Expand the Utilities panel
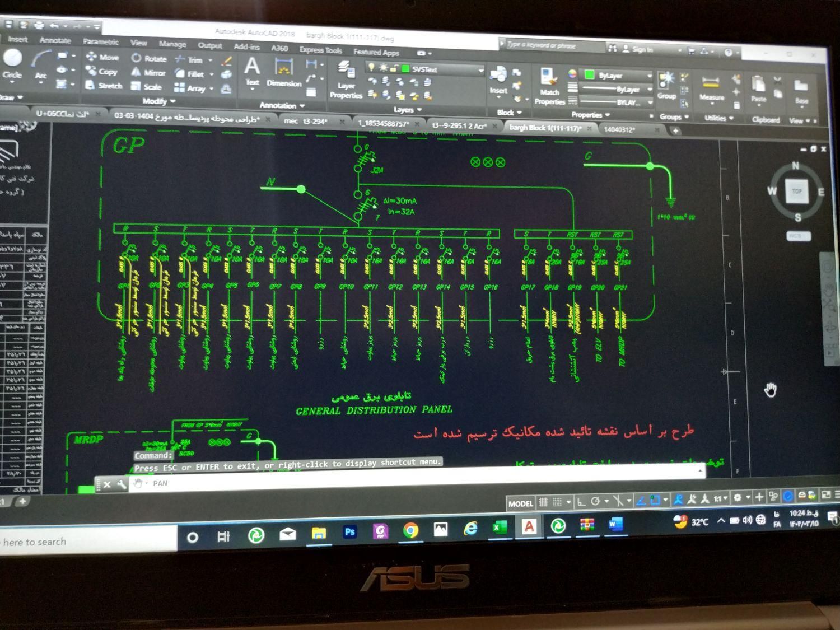840x630 pixels. (x=718, y=119)
